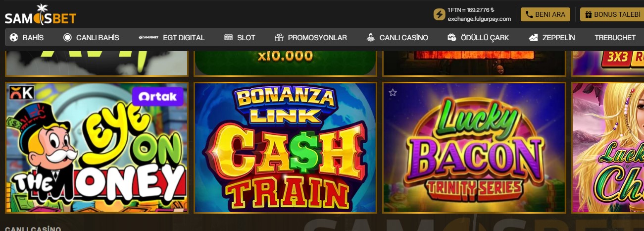Click the Bonus Talebi button
The height and width of the screenshot is (231, 644).
pos(612,14)
